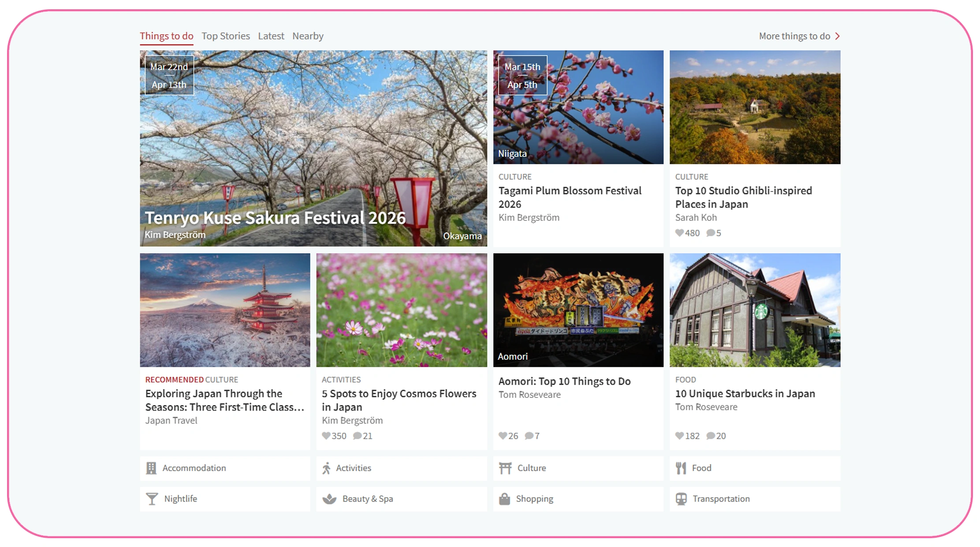Switch to the Latest tab
Screen dimensions: 980x547
271,36
